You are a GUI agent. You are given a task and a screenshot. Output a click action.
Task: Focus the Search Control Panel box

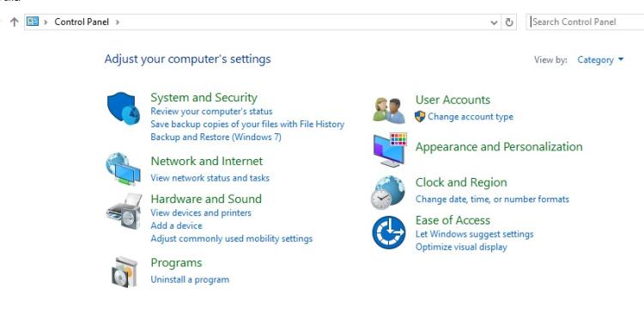[586, 21]
